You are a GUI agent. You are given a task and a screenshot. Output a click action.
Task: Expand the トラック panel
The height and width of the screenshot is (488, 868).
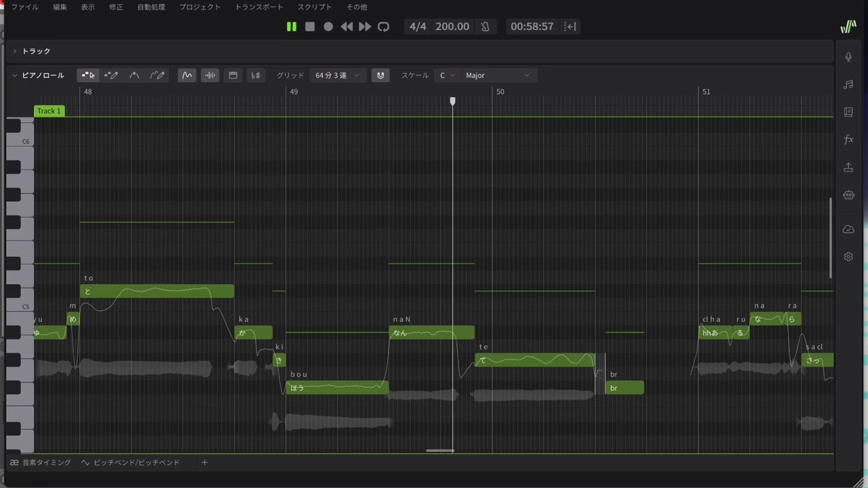(x=15, y=51)
